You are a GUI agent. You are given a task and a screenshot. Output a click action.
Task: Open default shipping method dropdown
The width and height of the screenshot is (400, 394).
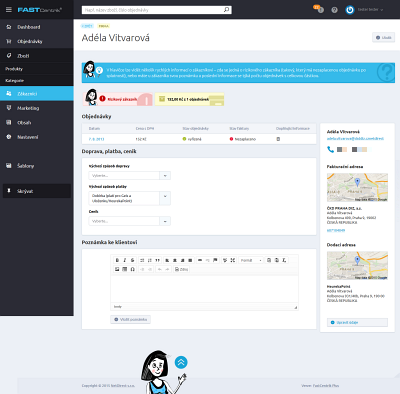[x=129, y=175]
